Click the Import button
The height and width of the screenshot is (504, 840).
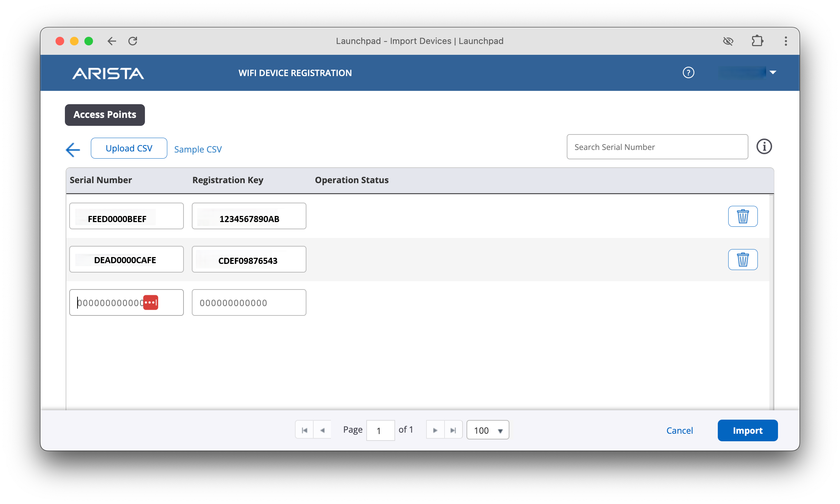(747, 430)
